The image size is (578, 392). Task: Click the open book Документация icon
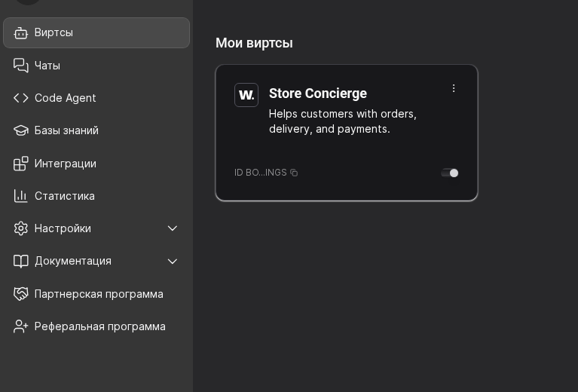pyautogui.click(x=20, y=261)
